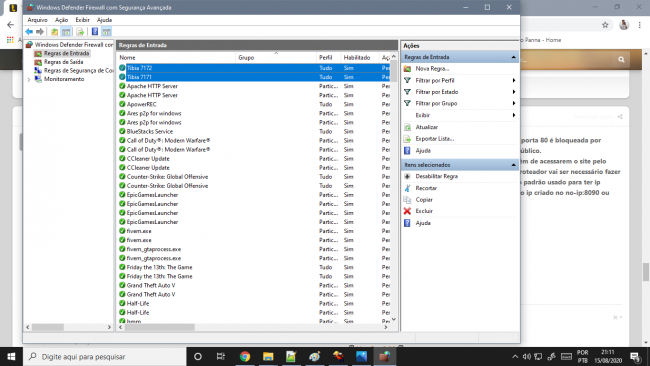Click the blue Back arrow in the firewall toolbar

(x=29, y=32)
